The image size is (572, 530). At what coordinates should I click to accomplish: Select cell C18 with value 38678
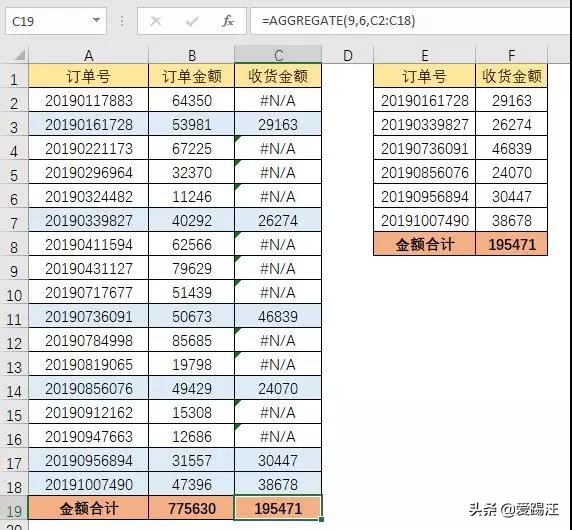point(278,485)
